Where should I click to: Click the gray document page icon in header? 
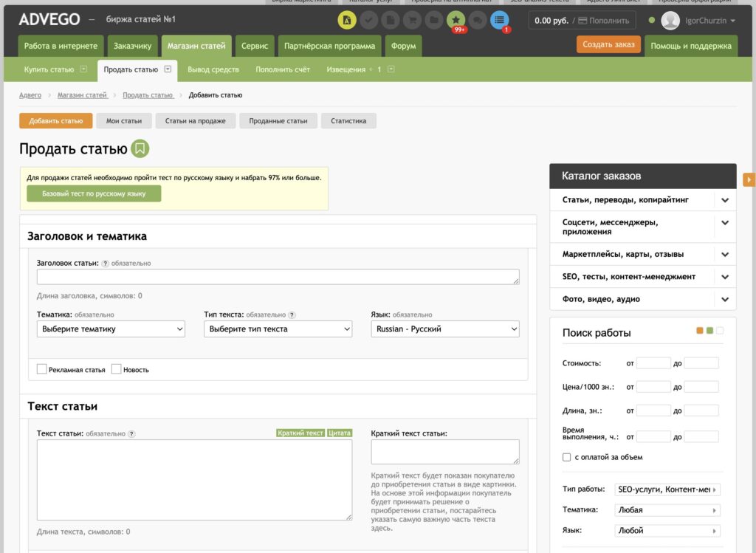tap(390, 20)
